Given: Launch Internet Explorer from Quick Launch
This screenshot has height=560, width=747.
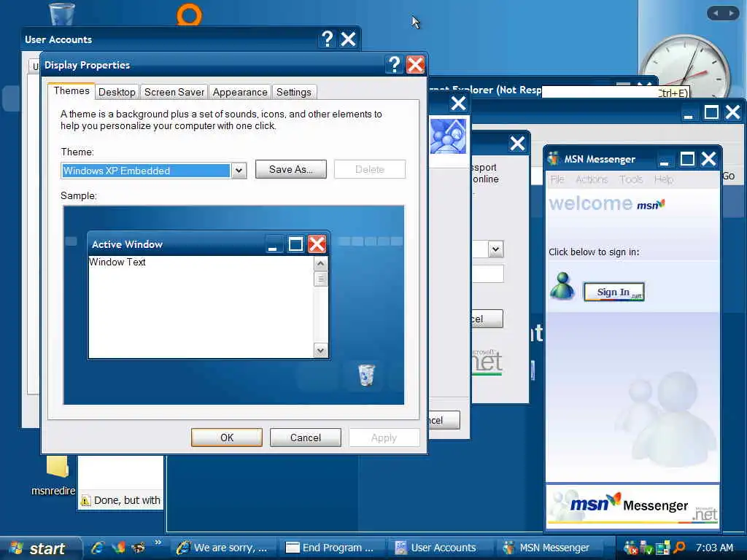Looking at the screenshot, I should click(98, 548).
